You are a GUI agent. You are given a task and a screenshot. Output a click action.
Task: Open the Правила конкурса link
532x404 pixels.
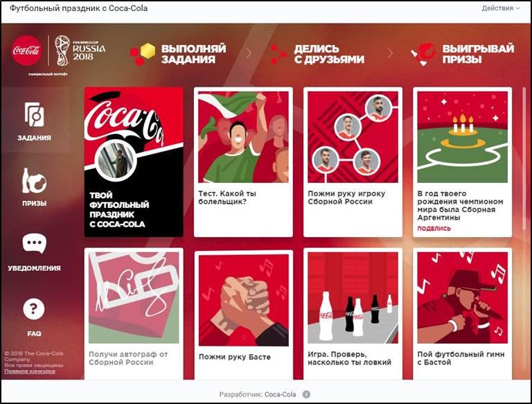click(x=30, y=371)
